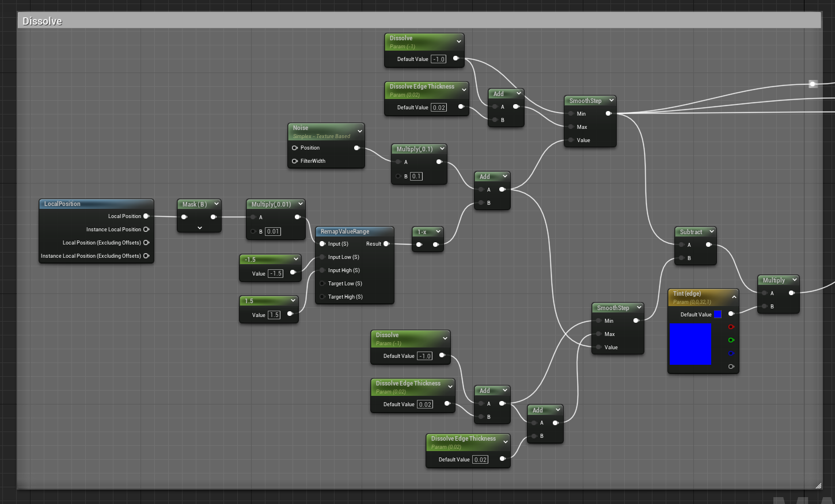
Task: Click the Noise node's FilterWidth input pin
Action: coord(295,161)
